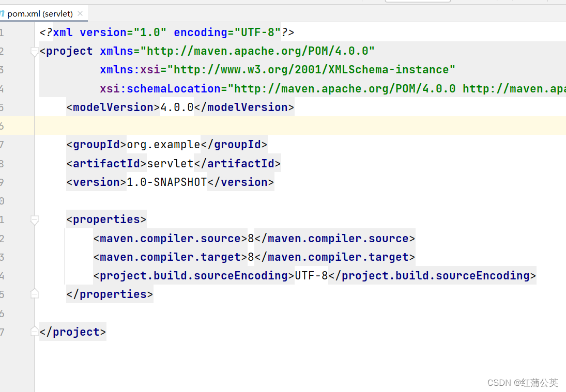The height and width of the screenshot is (392, 566).
Task: Click the xmlns maven POM URL value
Action: pyautogui.click(x=257, y=51)
